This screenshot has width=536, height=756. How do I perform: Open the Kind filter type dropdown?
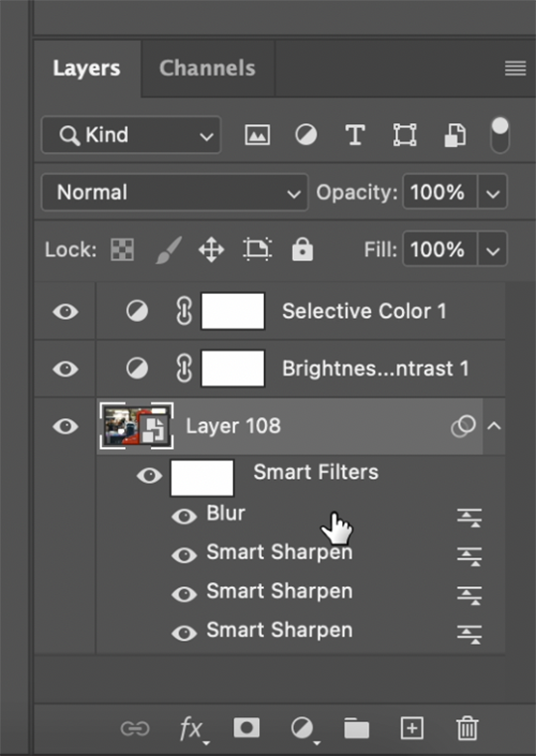click(x=131, y=135)
